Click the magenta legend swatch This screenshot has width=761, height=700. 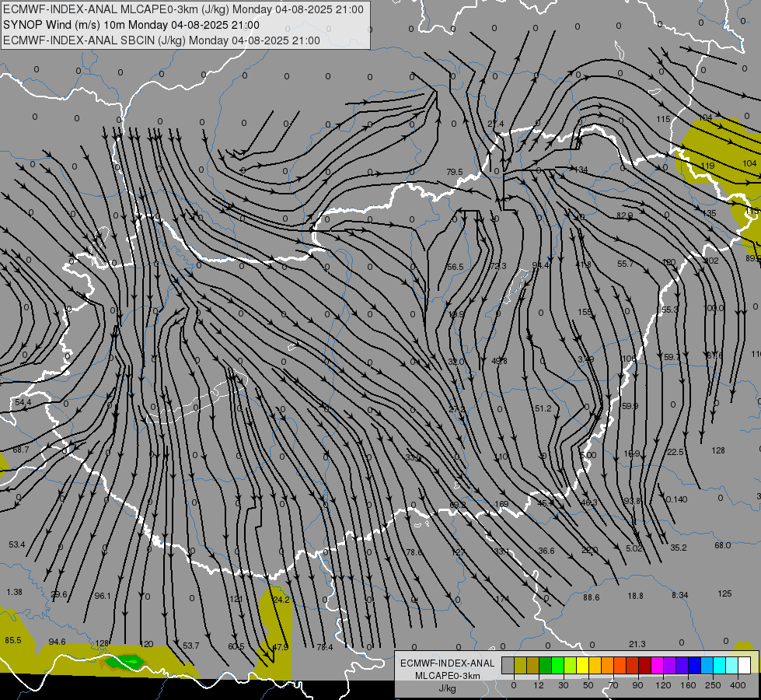(x=658, y=665)
